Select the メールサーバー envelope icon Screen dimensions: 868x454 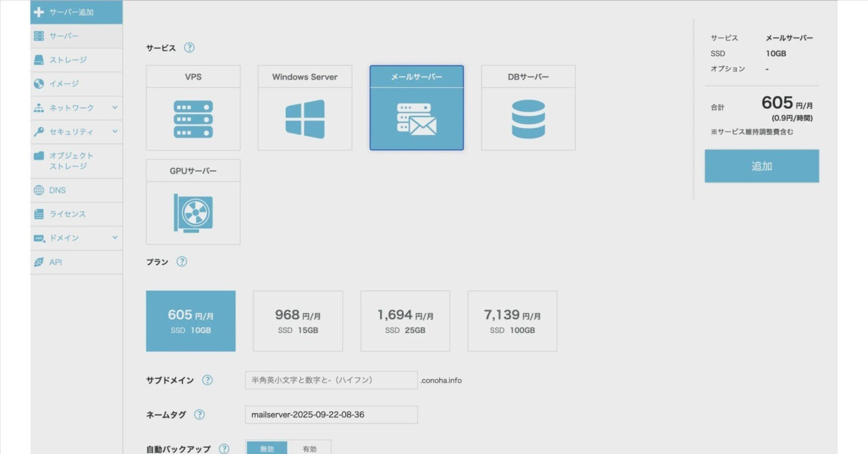(x=416, y=119)
